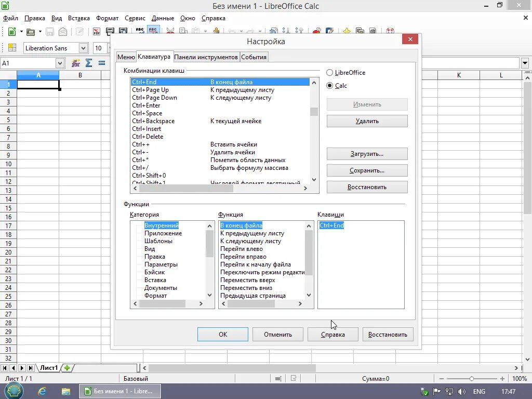Click the document modified status icon
Screen dimensions: 532x399
pyautogui.click(x=294, y=378)
